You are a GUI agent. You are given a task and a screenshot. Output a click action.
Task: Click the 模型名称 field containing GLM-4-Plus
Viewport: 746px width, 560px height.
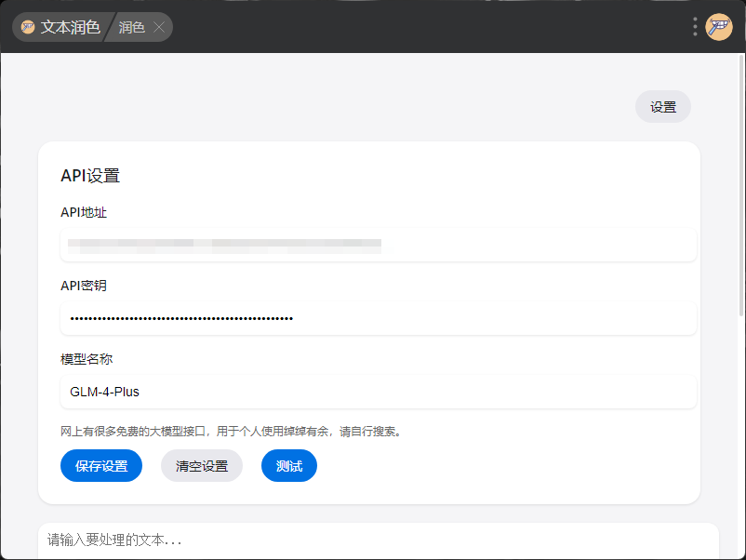tap(379, 392)
